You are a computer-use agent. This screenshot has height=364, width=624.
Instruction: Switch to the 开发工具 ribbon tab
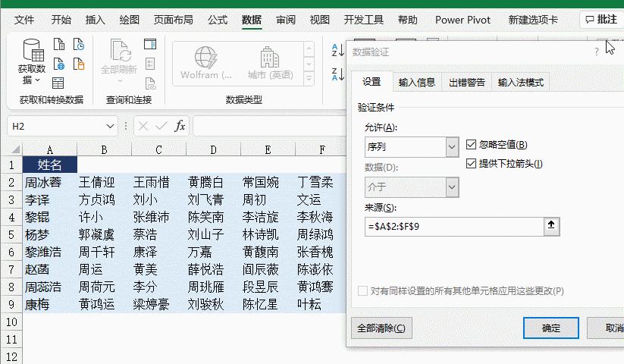[x=364, y=20]
